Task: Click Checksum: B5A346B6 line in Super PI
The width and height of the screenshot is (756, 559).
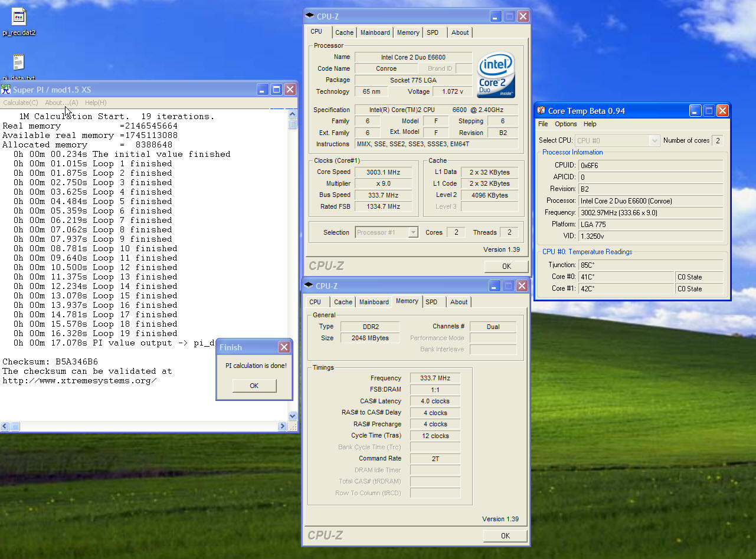Action: 51,361
